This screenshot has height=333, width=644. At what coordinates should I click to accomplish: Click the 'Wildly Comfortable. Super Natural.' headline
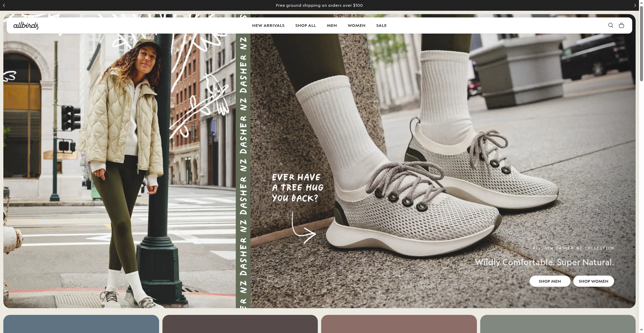pyautogui.click(x=544, y=262)
